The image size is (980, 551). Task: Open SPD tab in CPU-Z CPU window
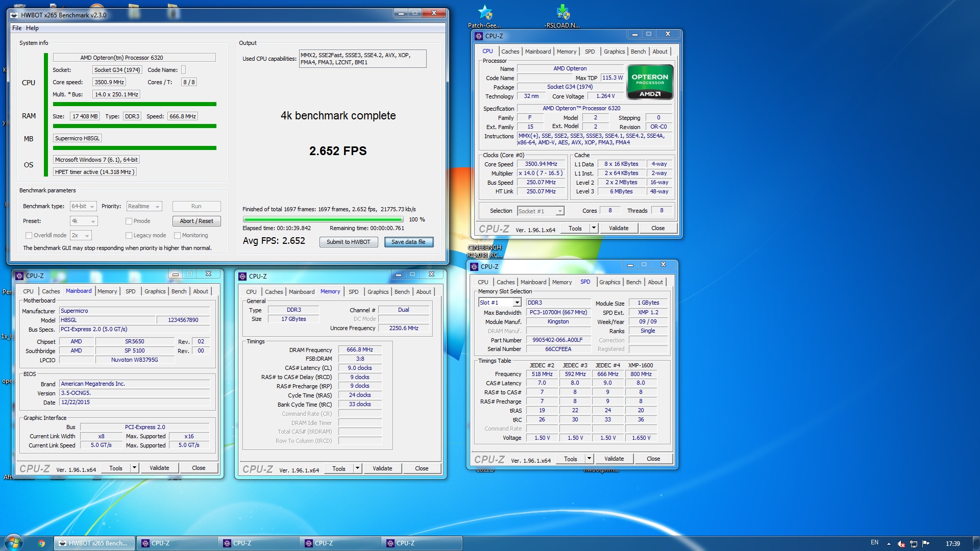[x=590, y=52]
